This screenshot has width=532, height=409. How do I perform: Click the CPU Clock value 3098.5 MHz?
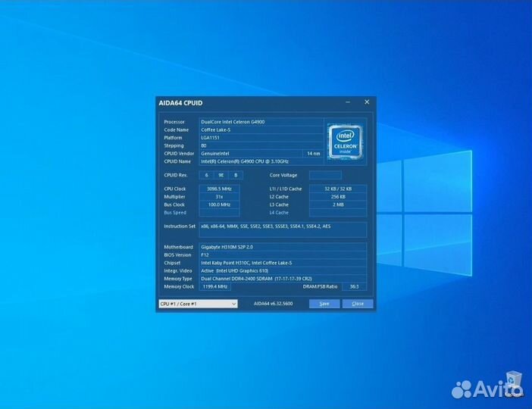[219, 189]
